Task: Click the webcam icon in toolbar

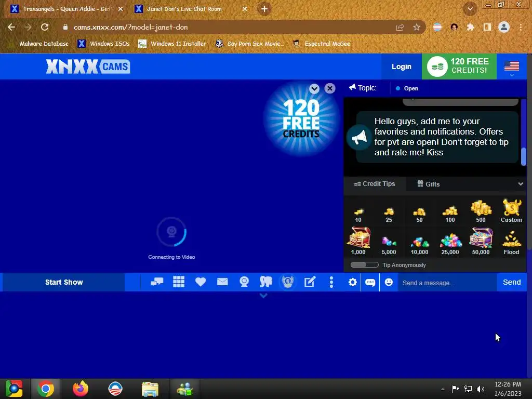Action: 244,282
